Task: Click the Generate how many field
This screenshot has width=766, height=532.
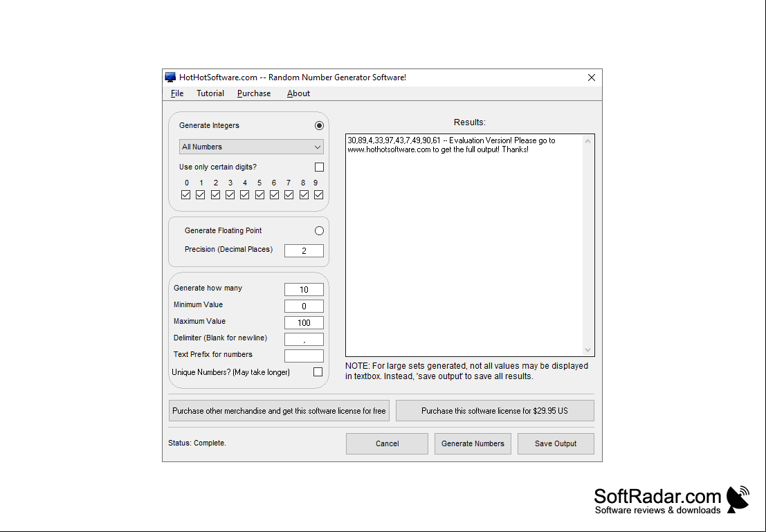Action: 304,290
